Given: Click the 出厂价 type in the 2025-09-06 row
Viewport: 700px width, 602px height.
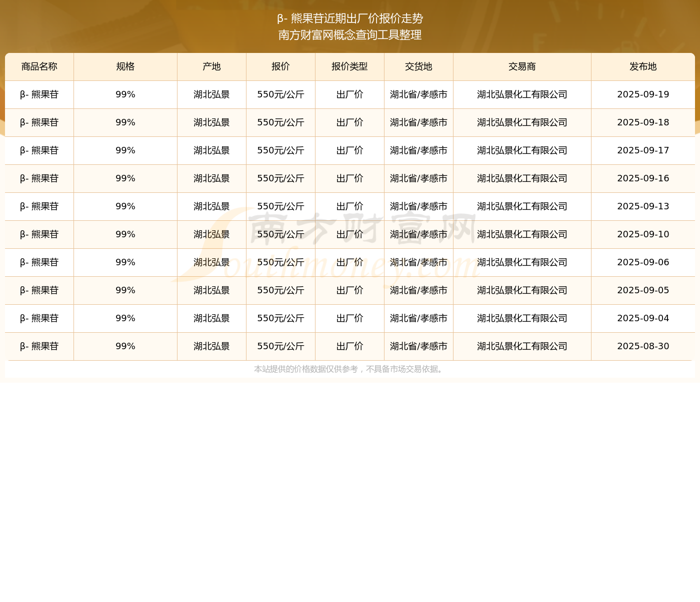Looking at the screenshot, I should coord(349,262).
